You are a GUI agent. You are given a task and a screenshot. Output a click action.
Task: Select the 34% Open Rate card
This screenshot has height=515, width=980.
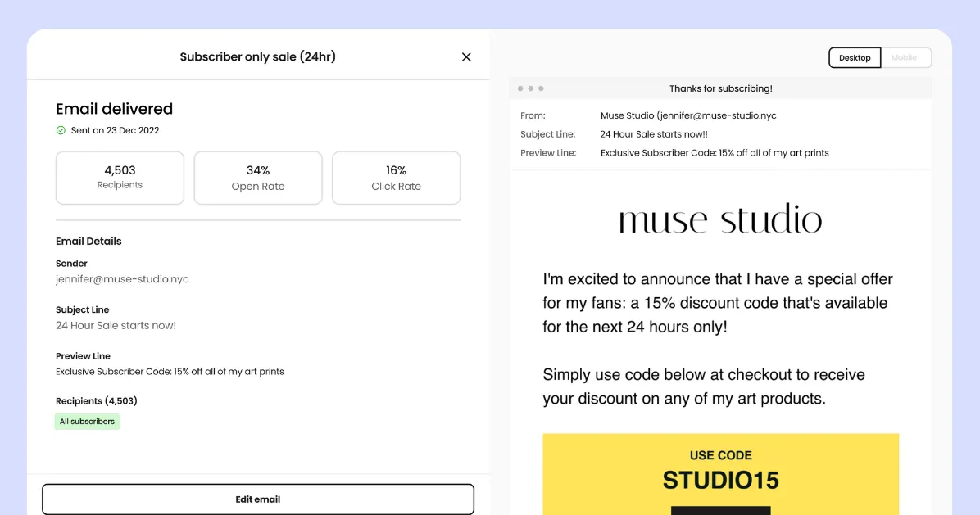258,178
